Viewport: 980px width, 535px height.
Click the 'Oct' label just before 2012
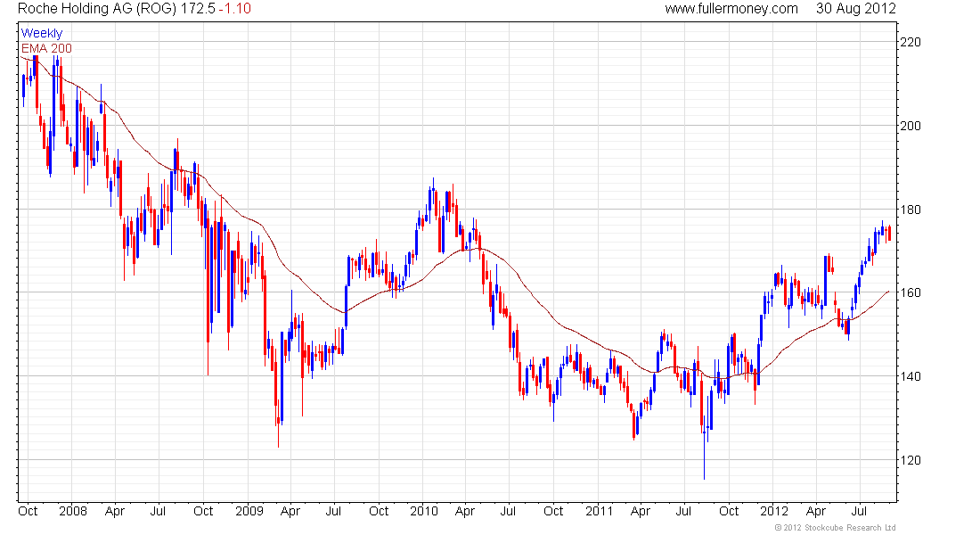[x=729, y=511]
